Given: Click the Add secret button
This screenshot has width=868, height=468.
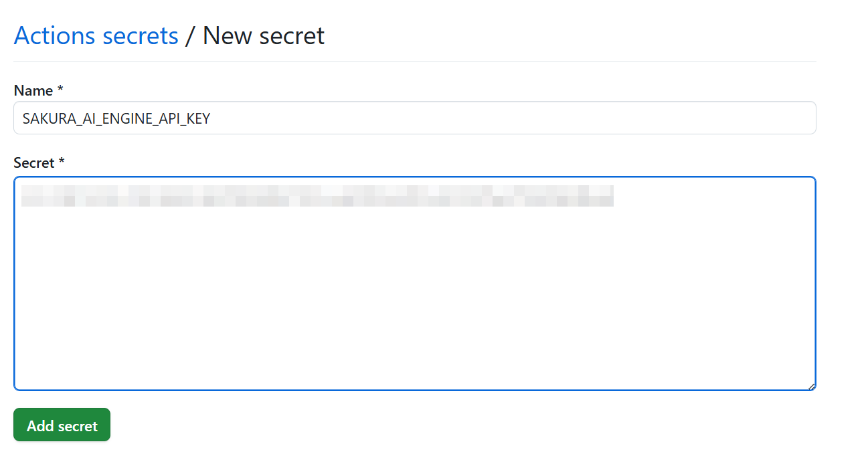Looking at the screenshot, I should click(62, 425).
